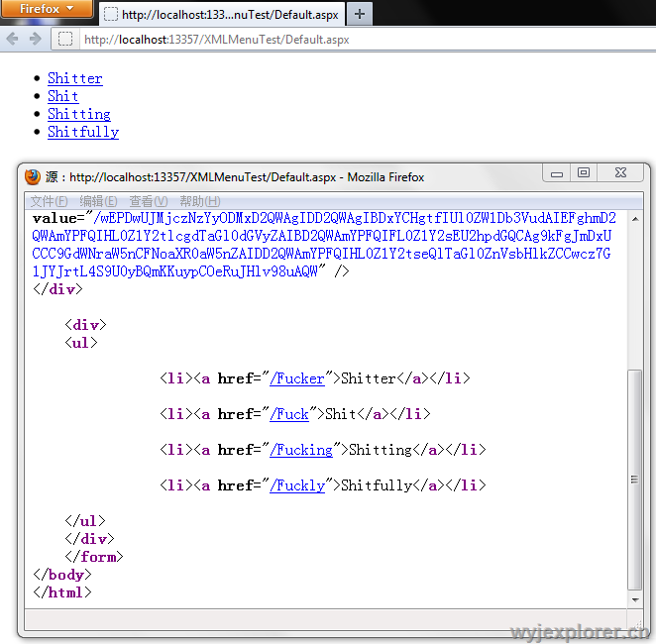Viewport: 656px width, 644px height.
Task: Minimize the source viewer window
Action: (557, 173)
